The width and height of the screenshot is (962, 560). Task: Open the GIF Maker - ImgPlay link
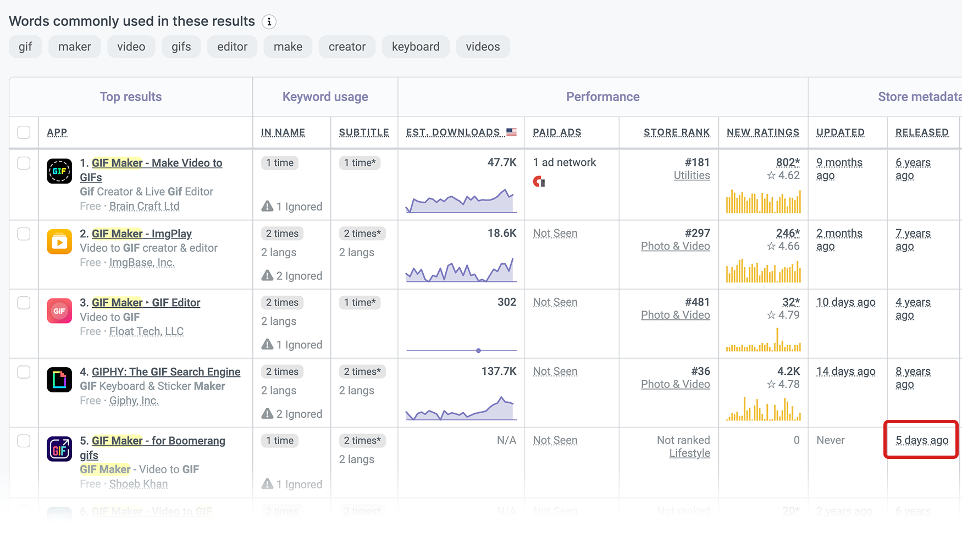pyautogui.click(x=142, y=234)
